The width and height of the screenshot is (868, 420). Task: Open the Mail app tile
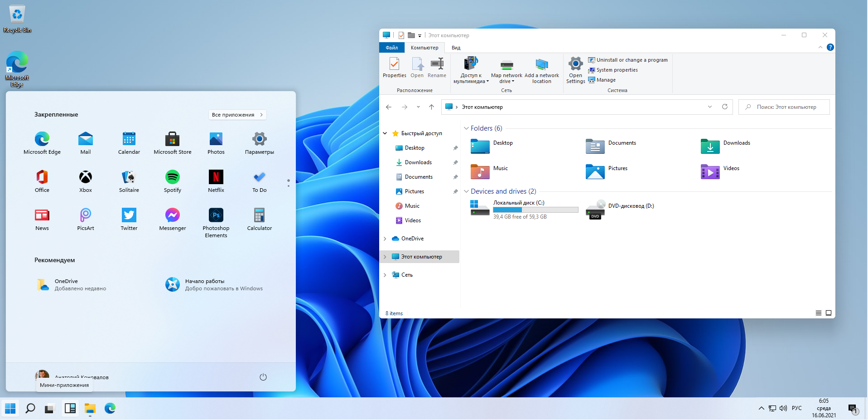pos(86,143)
